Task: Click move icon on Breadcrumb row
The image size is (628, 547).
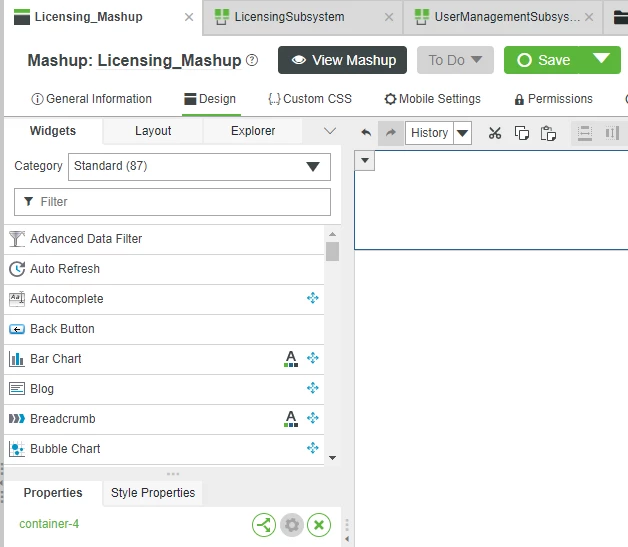Action: click(312, 418)
